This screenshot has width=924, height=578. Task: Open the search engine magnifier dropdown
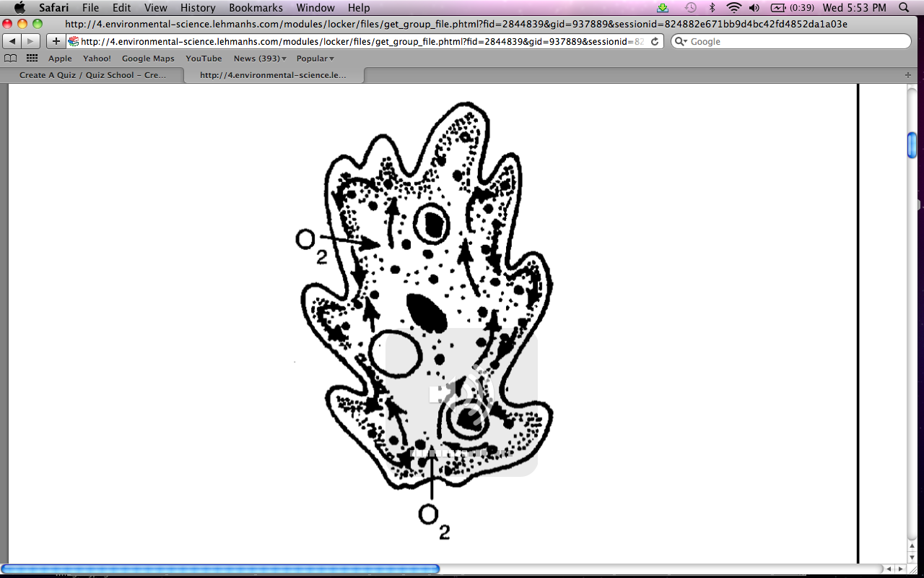[x=681, y=41]
